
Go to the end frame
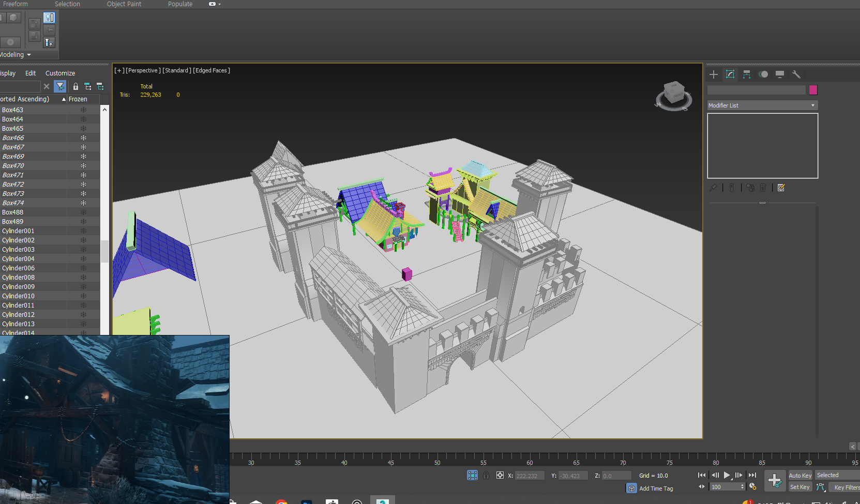click(x=752, y=475)
